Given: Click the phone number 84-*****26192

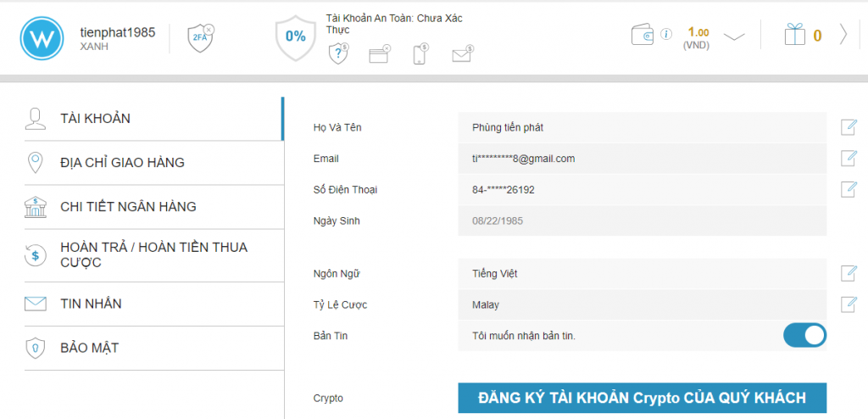Looking at the screenshot, I should coord(504,189).
